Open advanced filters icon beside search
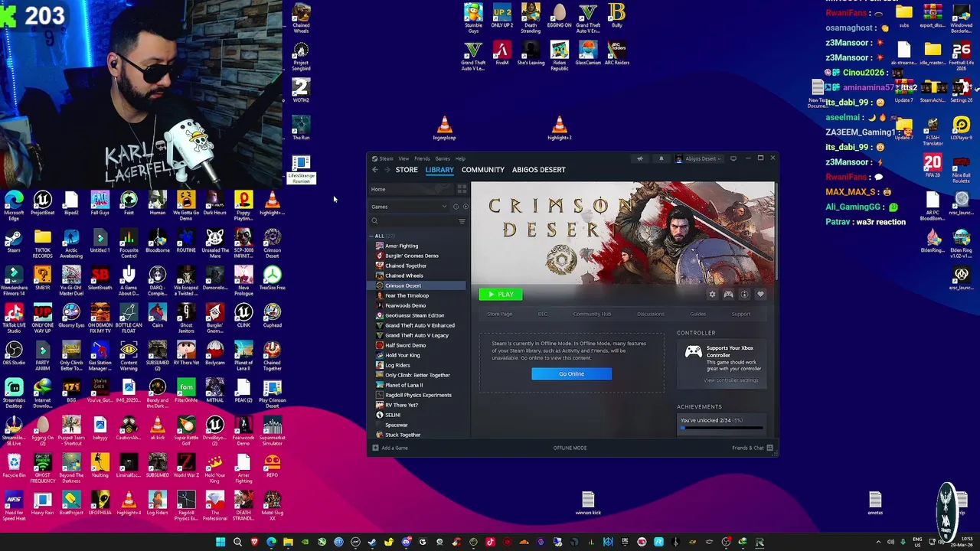Viewport: 980px width, 551px height. pyautogui.click(x=462, y=221)
